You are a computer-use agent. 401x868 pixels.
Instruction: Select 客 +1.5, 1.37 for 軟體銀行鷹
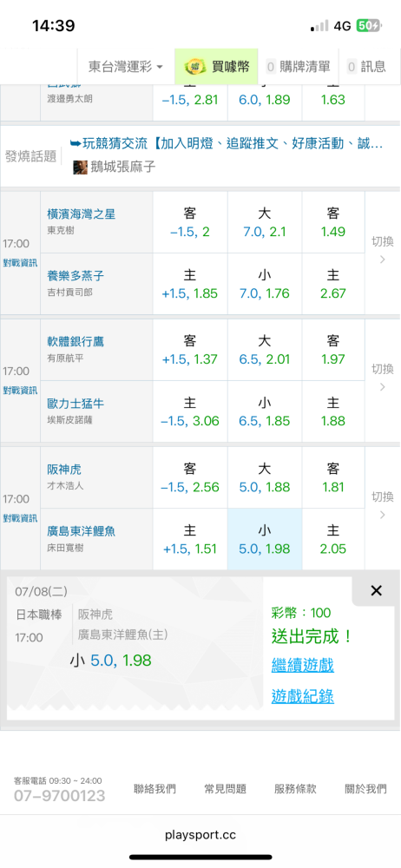[x=190, y=350]
